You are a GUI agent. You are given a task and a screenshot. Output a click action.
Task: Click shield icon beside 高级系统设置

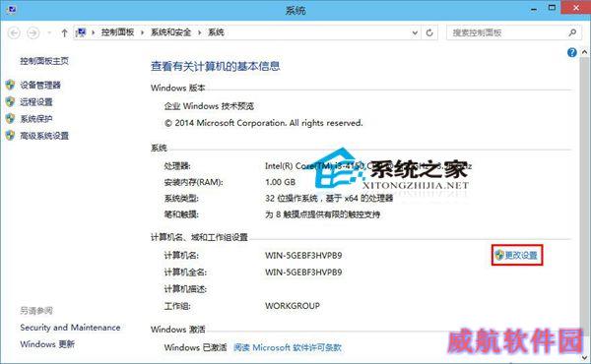10,136
